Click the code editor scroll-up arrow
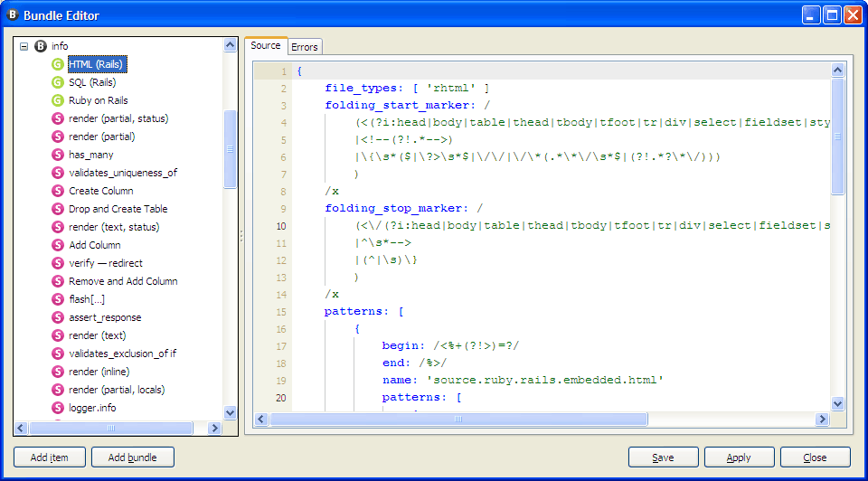 coord(837,70)
